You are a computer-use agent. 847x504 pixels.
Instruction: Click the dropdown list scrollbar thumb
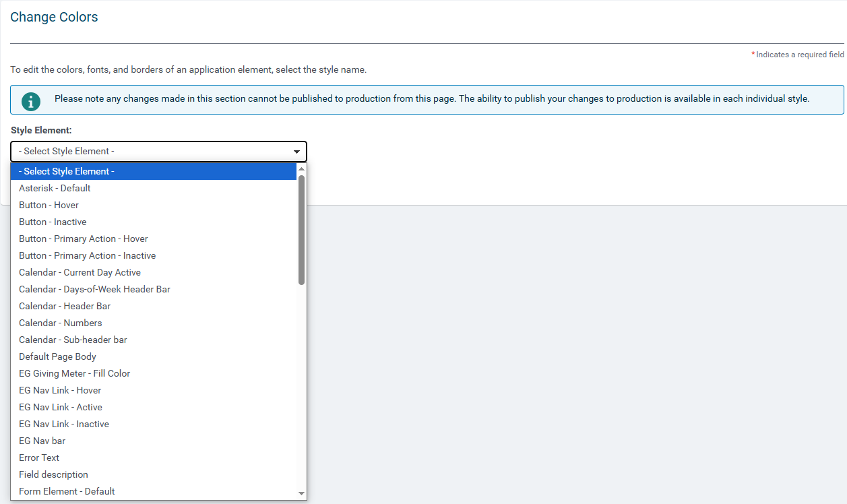pos(301,230)
